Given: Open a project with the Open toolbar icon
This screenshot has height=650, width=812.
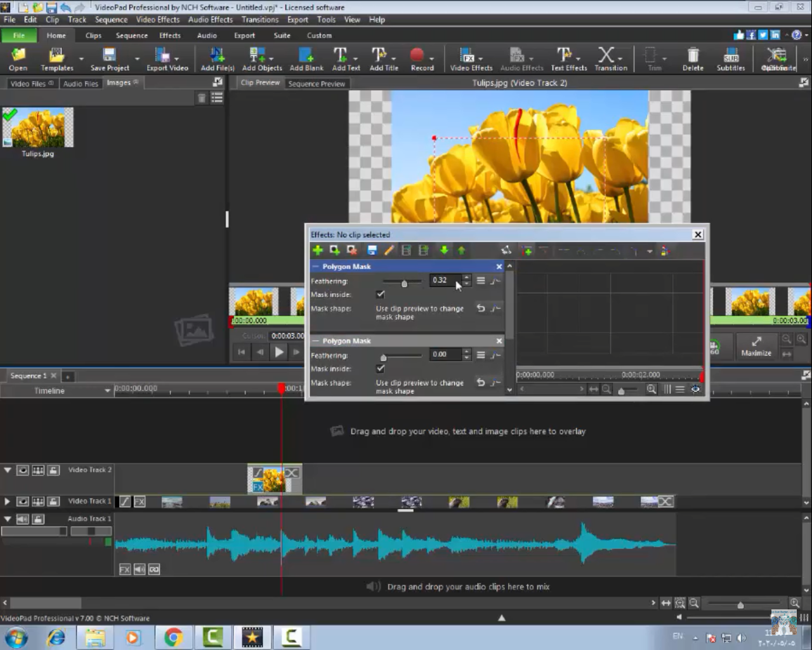Looking at the screenshot, I should pos(18,59).
